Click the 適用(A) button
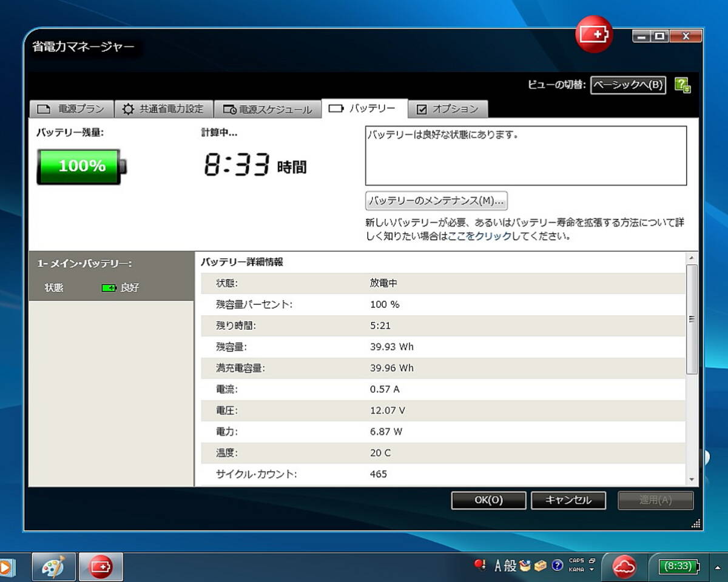This screenshot has height=582, width=728. pyautogui.click(x=655, y=500)
